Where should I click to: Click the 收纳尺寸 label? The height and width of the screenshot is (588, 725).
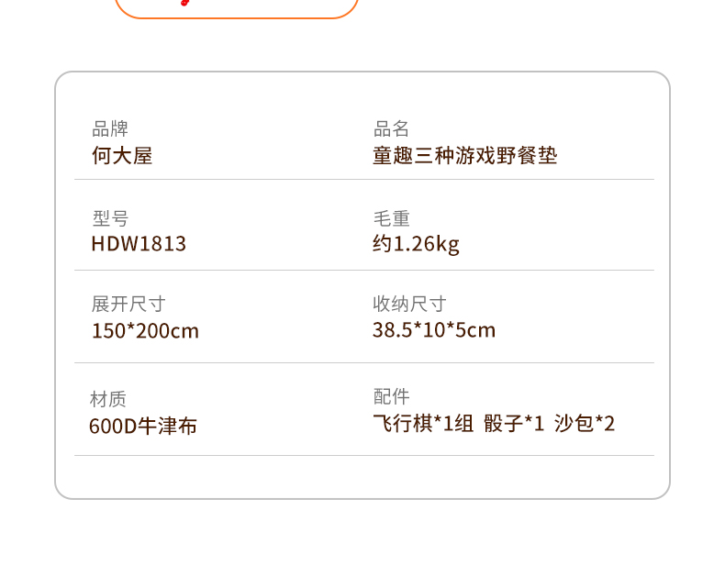[x=409, y=304]
